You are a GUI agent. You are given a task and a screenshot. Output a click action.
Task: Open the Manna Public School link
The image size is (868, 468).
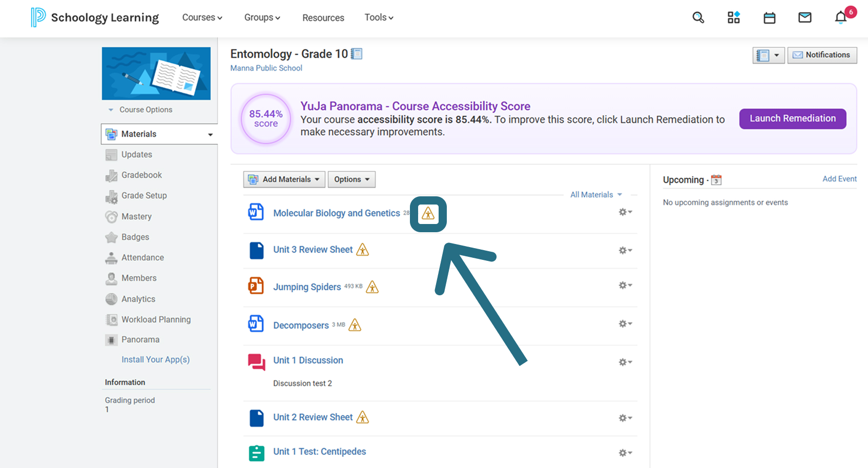[266, 68]
